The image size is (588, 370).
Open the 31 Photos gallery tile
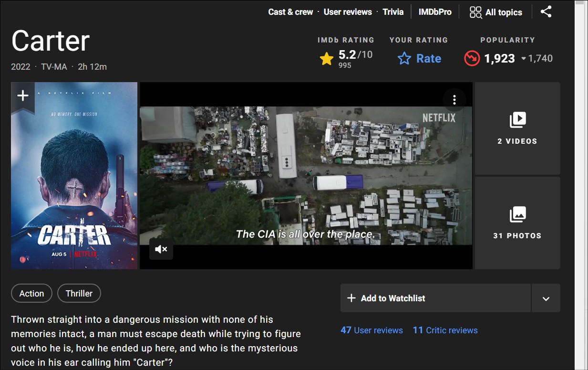(x=517, y=223)
